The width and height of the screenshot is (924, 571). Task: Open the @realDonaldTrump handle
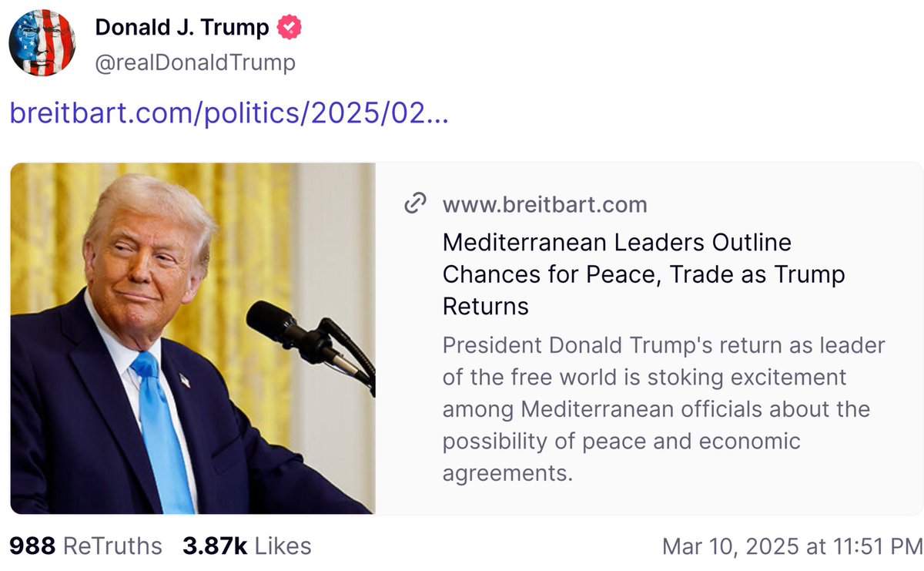195,62
